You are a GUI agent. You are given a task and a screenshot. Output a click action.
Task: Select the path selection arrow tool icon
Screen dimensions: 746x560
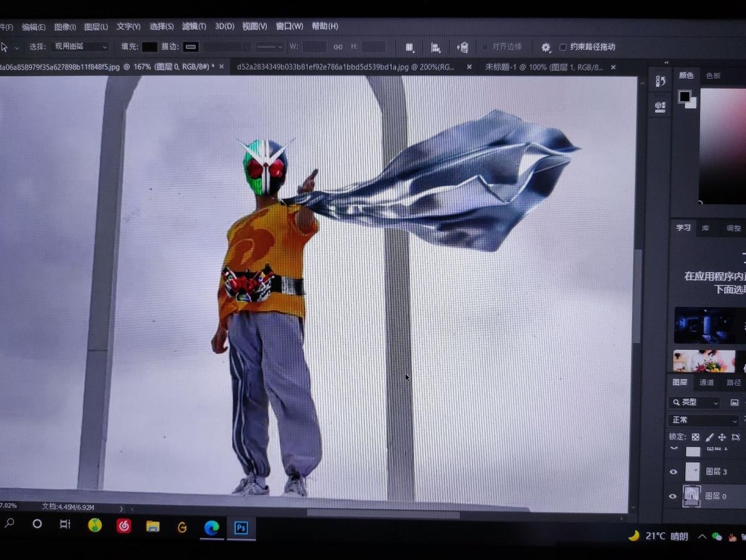(x=5, y=47)
